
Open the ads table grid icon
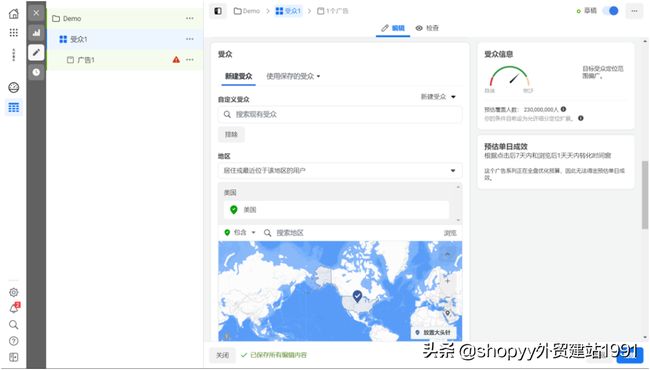14,107
